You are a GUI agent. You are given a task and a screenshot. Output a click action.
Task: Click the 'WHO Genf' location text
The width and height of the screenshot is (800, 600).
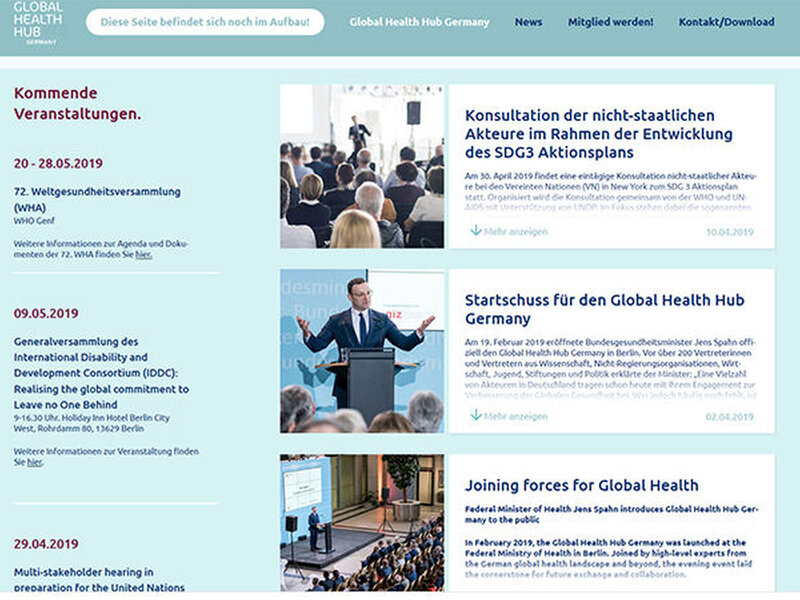[34, 220]
